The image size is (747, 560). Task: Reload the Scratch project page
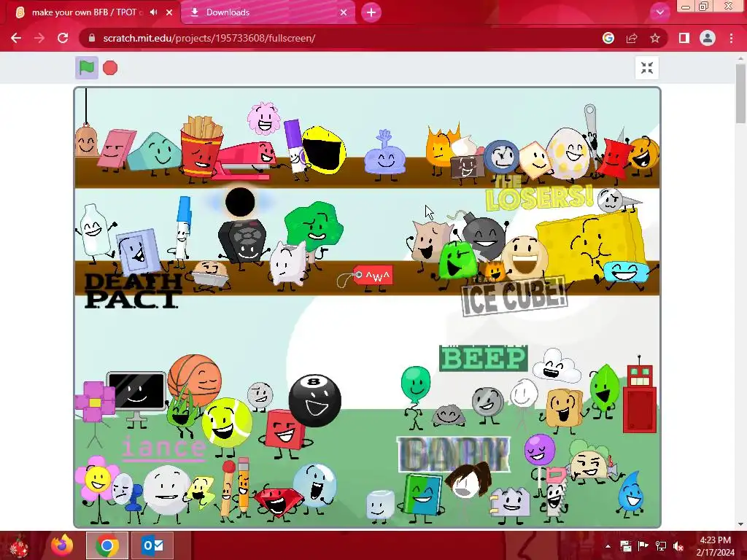tap(63, 38)
